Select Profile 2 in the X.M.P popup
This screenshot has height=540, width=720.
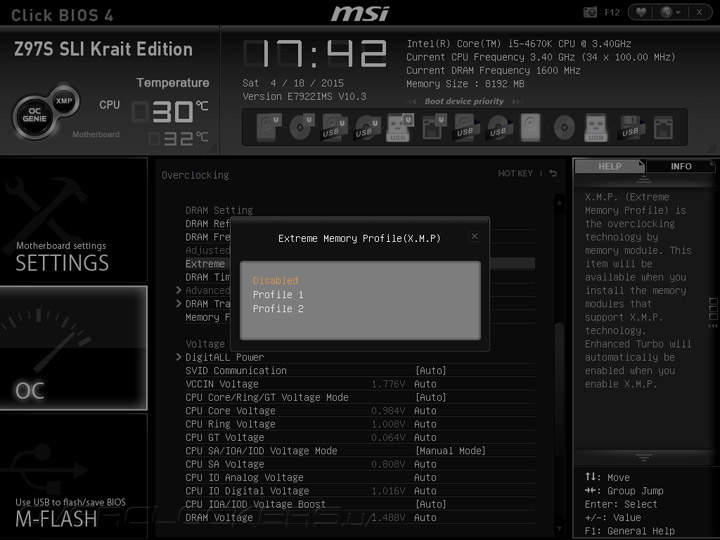click(x=278, y=309)
